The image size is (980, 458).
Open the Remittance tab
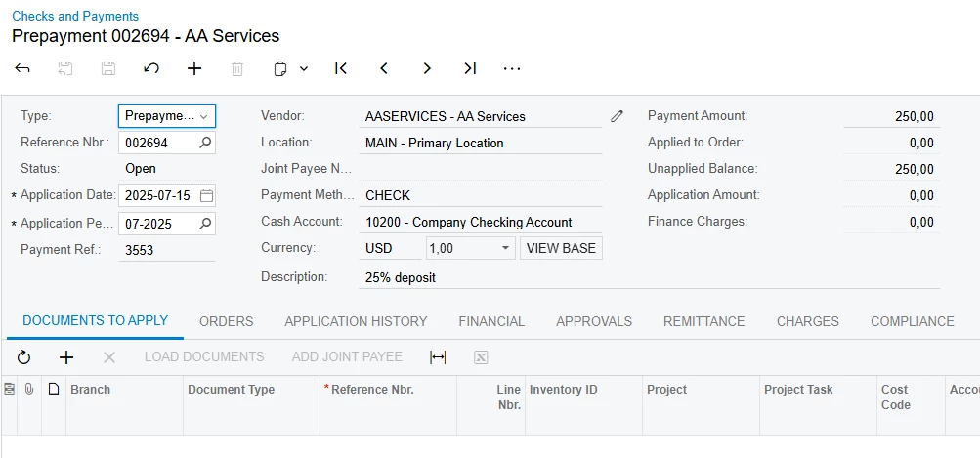[703, 322]
